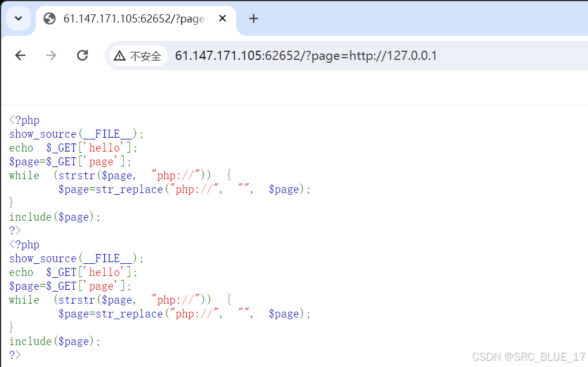This screenshot has width=588, height=367.
Task: Click the closing ?> tag
Action: pyautogui.click(x=14, y=230)
